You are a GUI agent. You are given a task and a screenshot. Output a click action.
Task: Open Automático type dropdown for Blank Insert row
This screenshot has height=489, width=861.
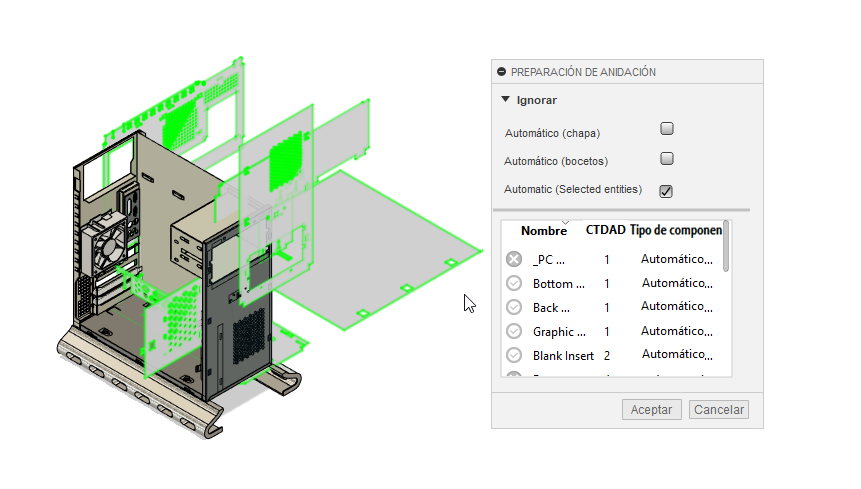click(x=677, y=355)
